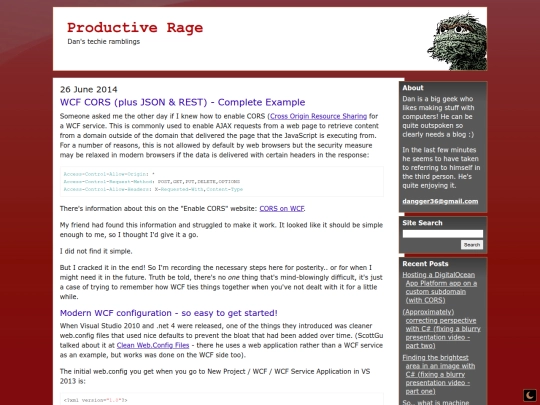Open the CORS on WCF link
The width and height of the screenshot is (540, 405).
[x=282, y=209]
